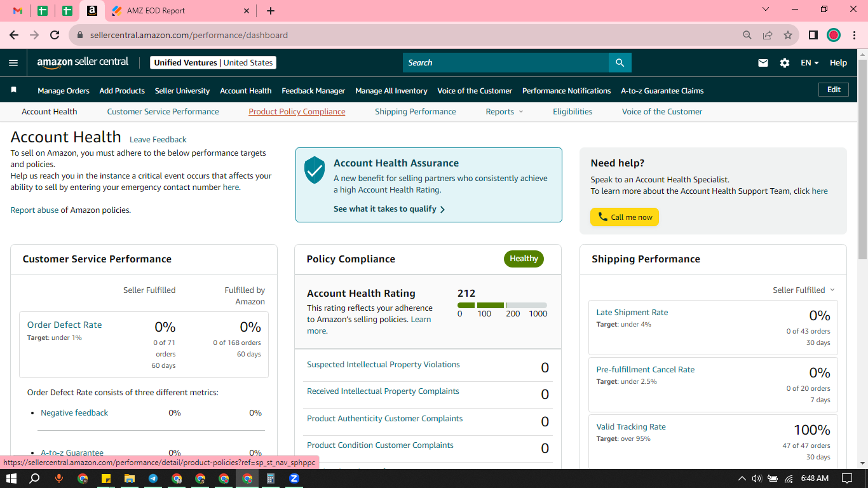Click the browser address bar URL
Image resolution: width=868 pixels, height=488 pixels.
[189, 36]
